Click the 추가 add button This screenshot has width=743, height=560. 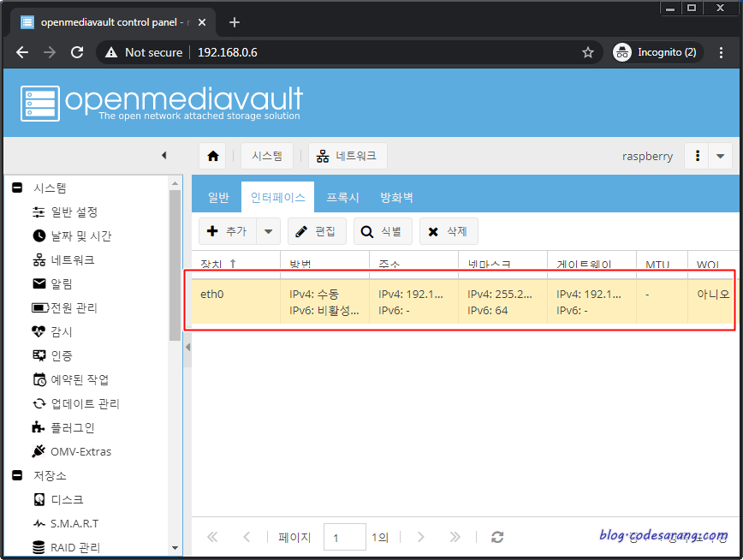click(x=228, y=231)
